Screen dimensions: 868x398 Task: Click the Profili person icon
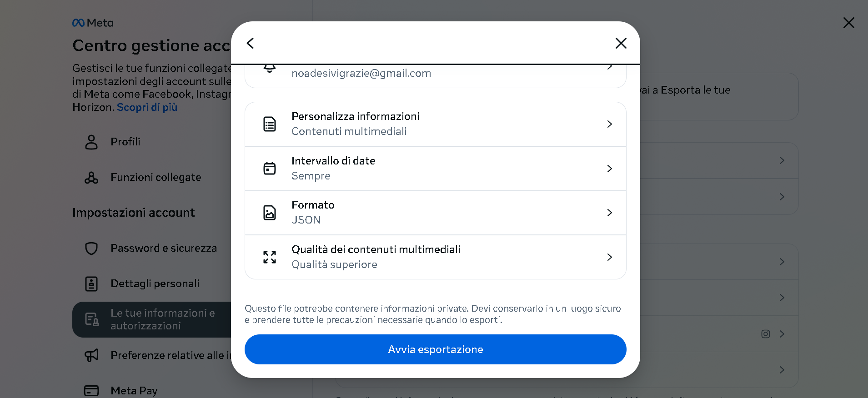[x=91, y=142]
